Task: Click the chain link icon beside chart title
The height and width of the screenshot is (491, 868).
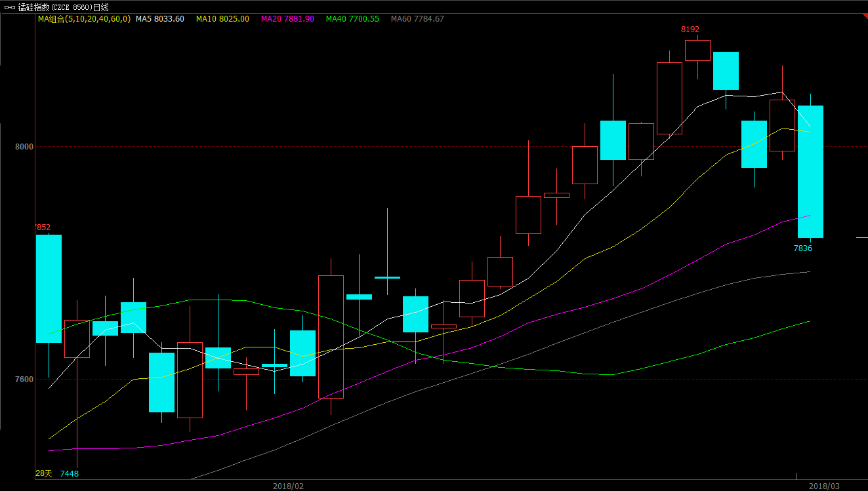Action: [x=10, y=7]
